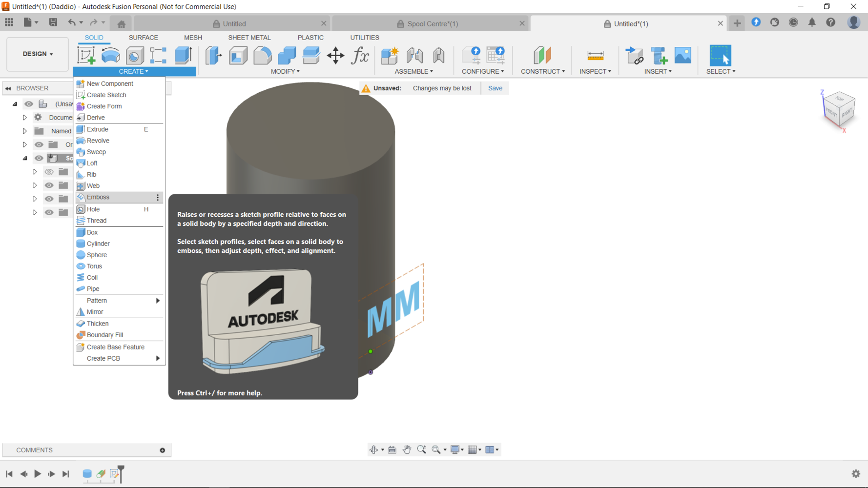
Task: Show the hidden folder with crossed eye
Action: point(49,172)
